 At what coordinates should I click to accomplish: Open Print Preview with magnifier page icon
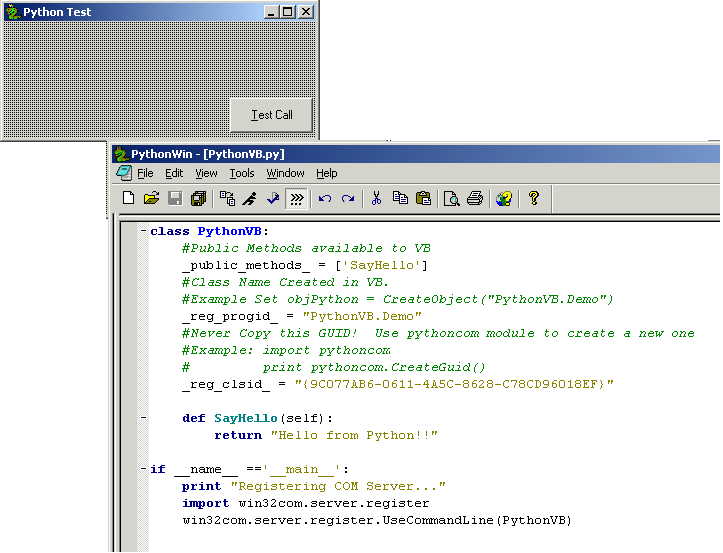[451, 198]
